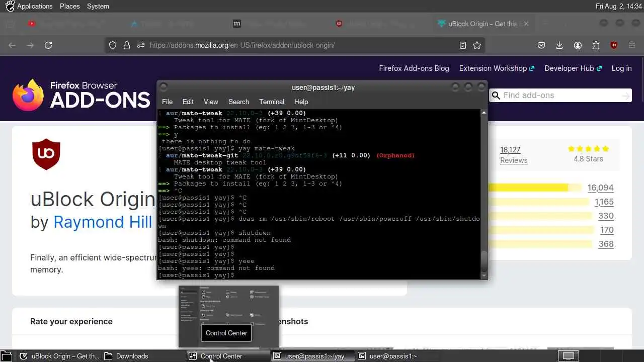
Task: Open site permissions icon in address bar
Action: click(141, 45)
